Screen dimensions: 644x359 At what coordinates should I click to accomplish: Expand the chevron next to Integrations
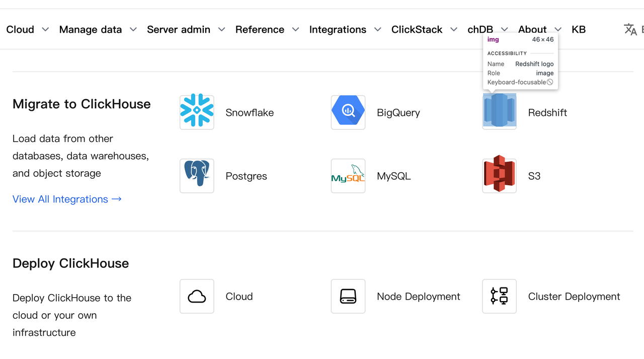(x=378, y=30)
